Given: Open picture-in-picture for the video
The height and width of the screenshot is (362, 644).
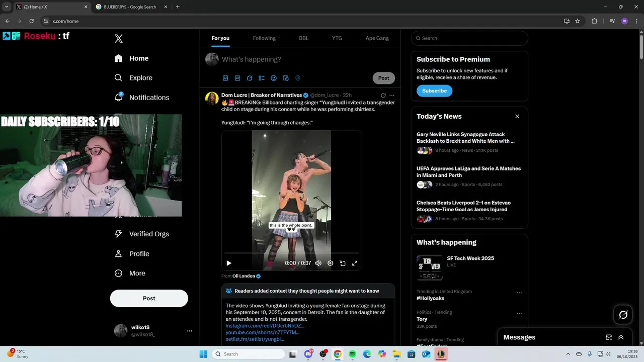Looking at the screenshot, I should [x=343, y=263].
